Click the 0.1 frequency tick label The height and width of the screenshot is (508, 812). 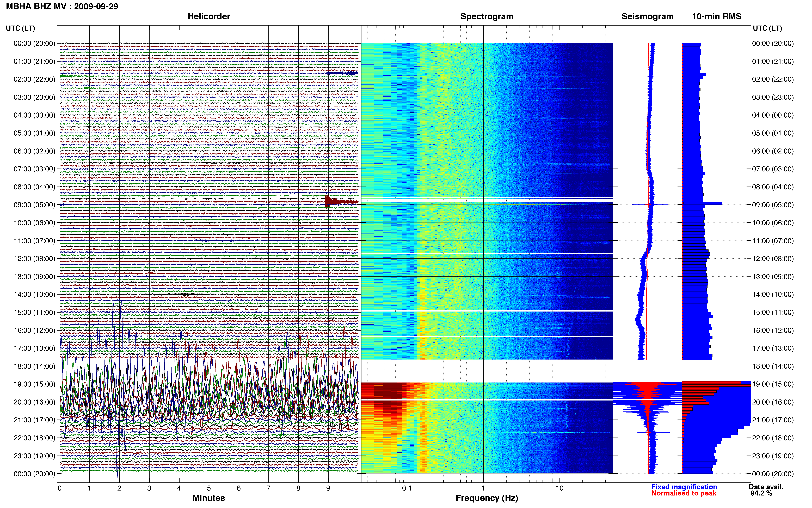click(407, 488)
